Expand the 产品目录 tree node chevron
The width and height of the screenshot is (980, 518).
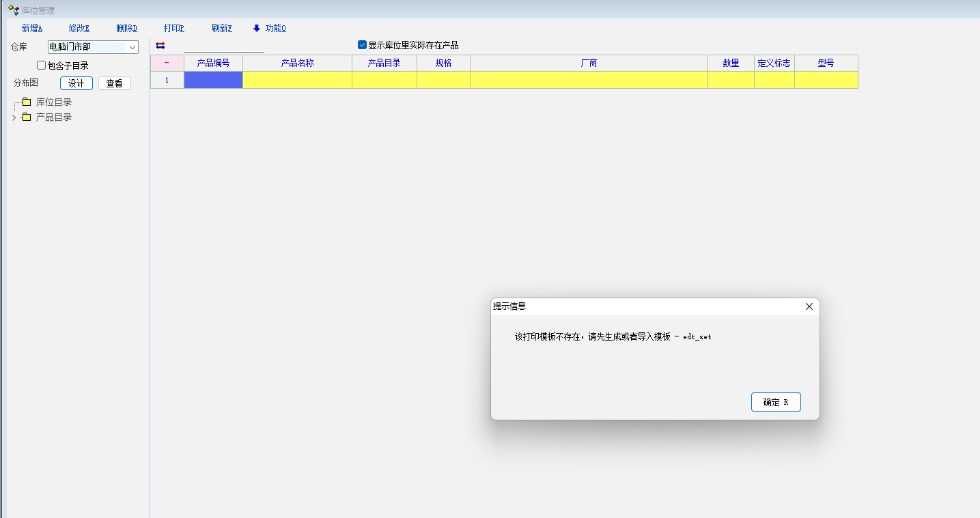tap(14, 117)
